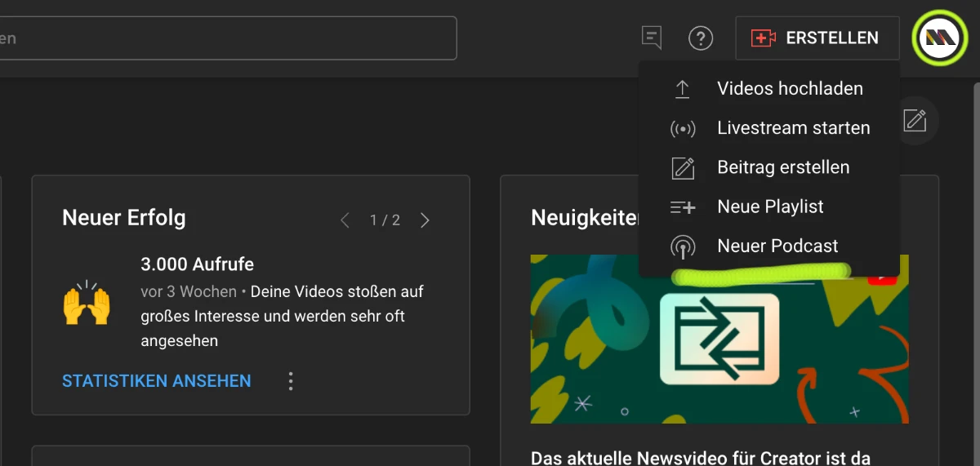Click the livestream broadcast icon
Image resolution: width=980 pixels, height=466 pixels.
(x=683, y=129)
